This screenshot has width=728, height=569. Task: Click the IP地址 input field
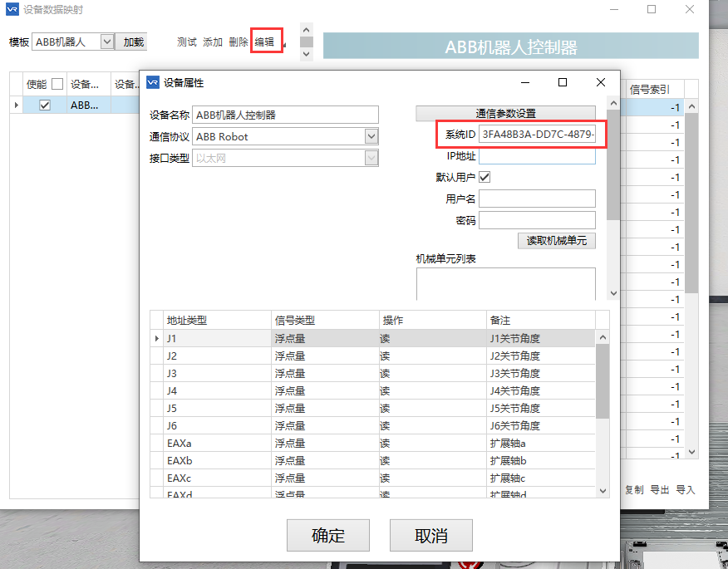pos(537,156)
